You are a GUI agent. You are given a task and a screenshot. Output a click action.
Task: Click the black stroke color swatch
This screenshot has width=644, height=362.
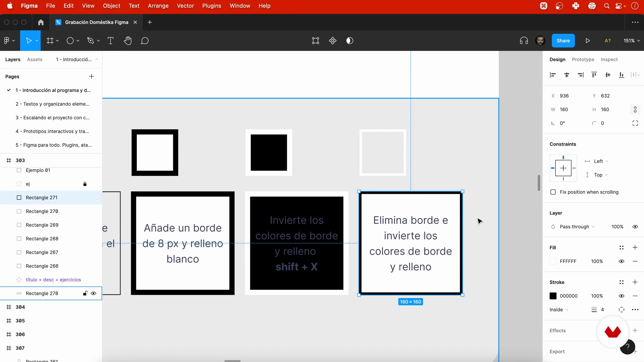pyautogui.click(x=553, y=296)
